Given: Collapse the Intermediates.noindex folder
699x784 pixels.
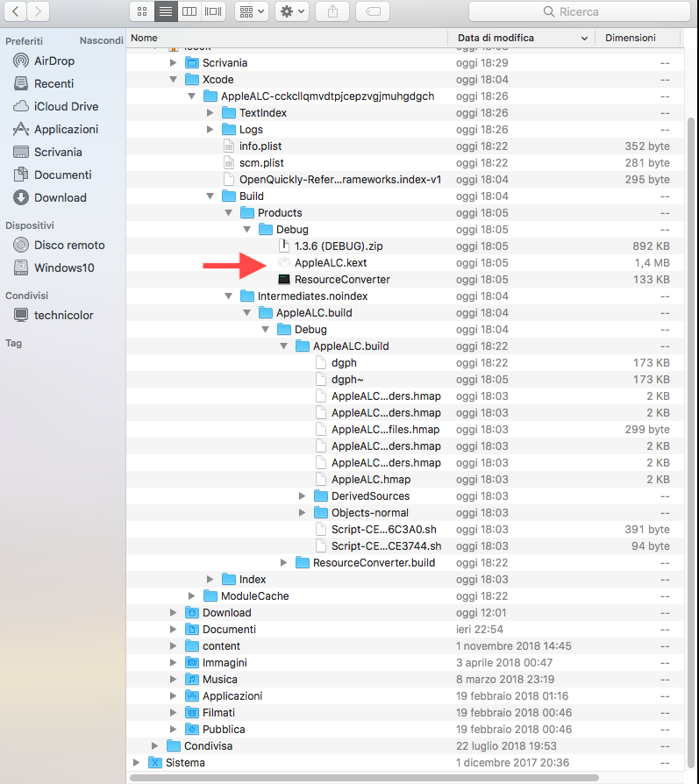Looking at the screenshot, I should pos(229,296).
